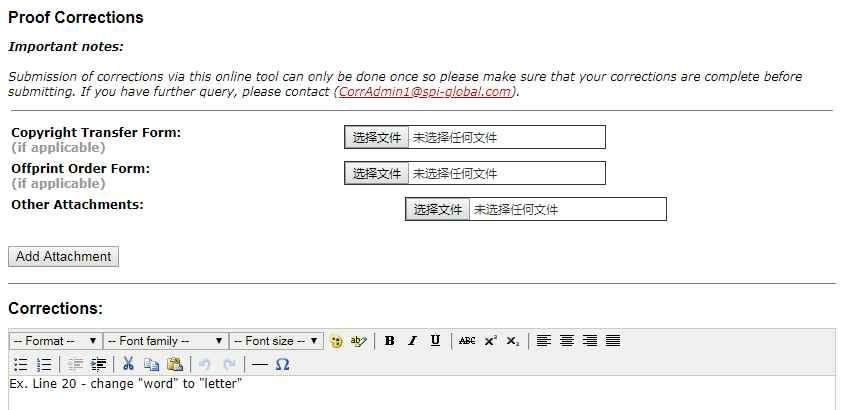This screenshot has width=841, height=410.
Task: Open the CorrAdmin1@spi-global.com email link
Action: (x=425, y=91)
